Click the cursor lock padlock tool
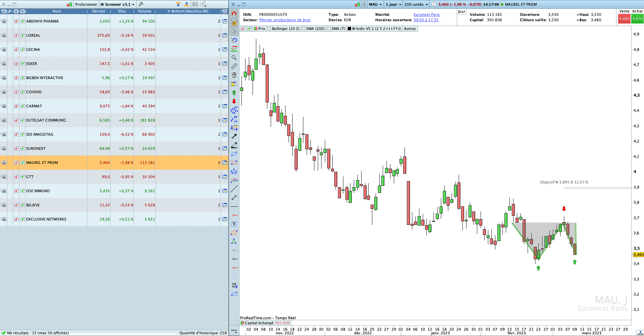 click(234, 23)
